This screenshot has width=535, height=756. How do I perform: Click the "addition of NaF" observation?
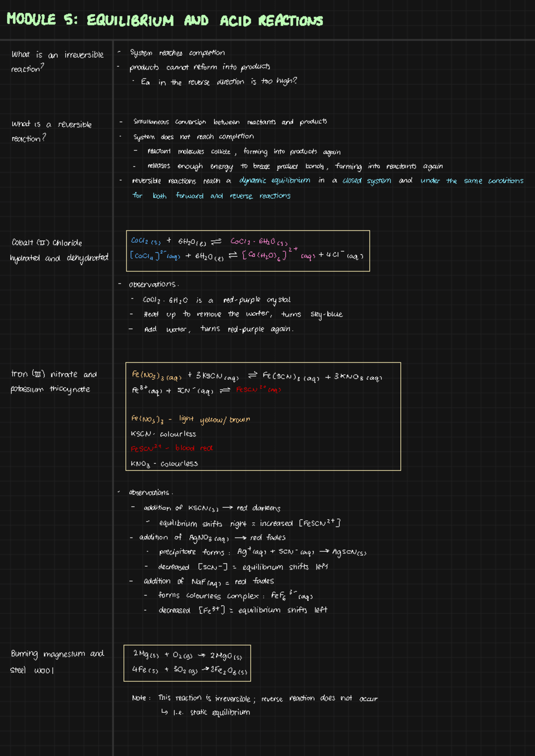209,581
